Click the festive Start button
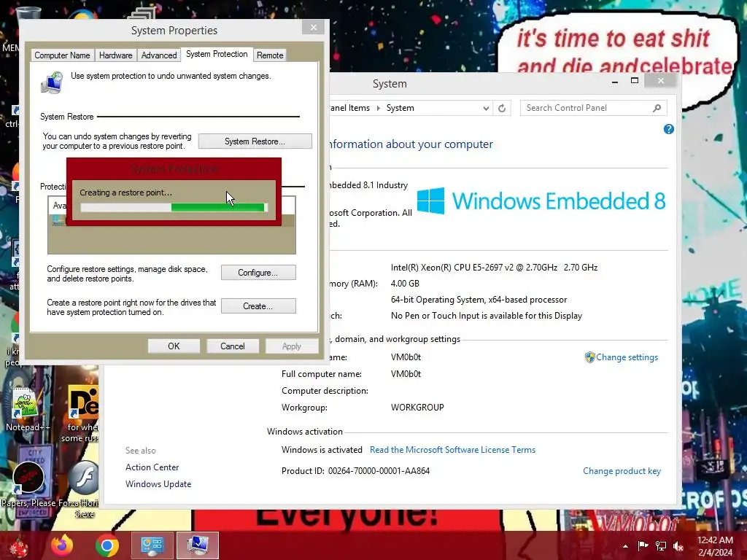Viewport: 747px width, 560px height. click(x=19, y=546)
